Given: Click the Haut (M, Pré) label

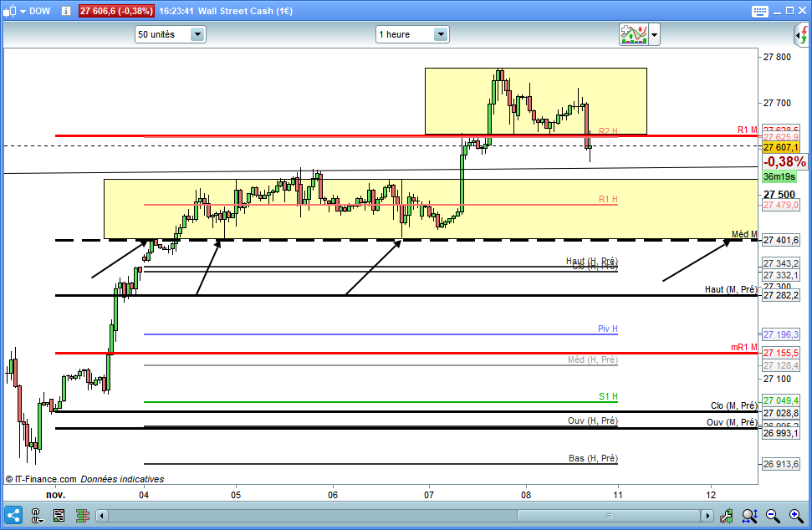Looking at the screenshot, I should click(731, 289).
